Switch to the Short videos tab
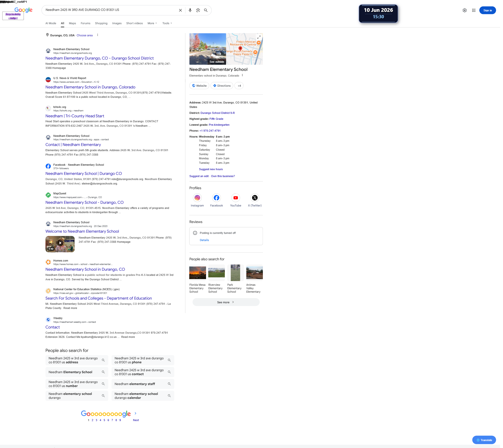The image size is (503, 448). (x=134, y=23)
